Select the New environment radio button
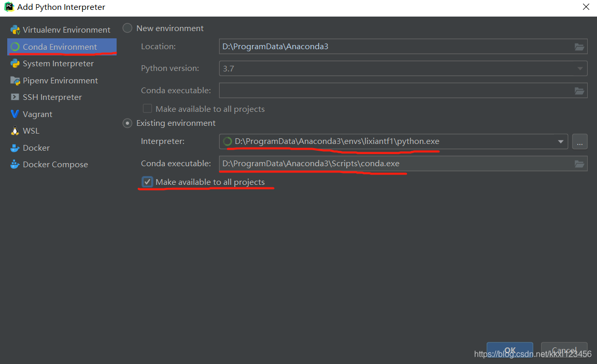This screenshot has height=364, width=597. click(127, 28)
